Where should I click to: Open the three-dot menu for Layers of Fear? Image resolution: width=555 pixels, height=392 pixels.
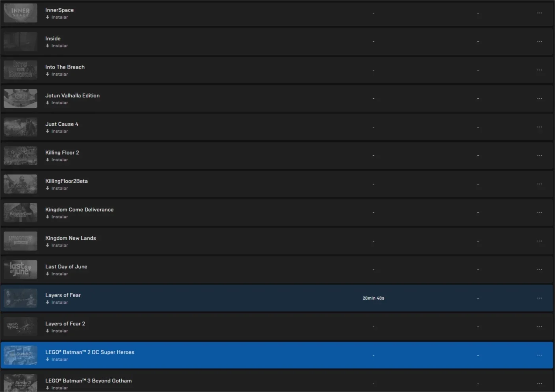click(540, 298)
